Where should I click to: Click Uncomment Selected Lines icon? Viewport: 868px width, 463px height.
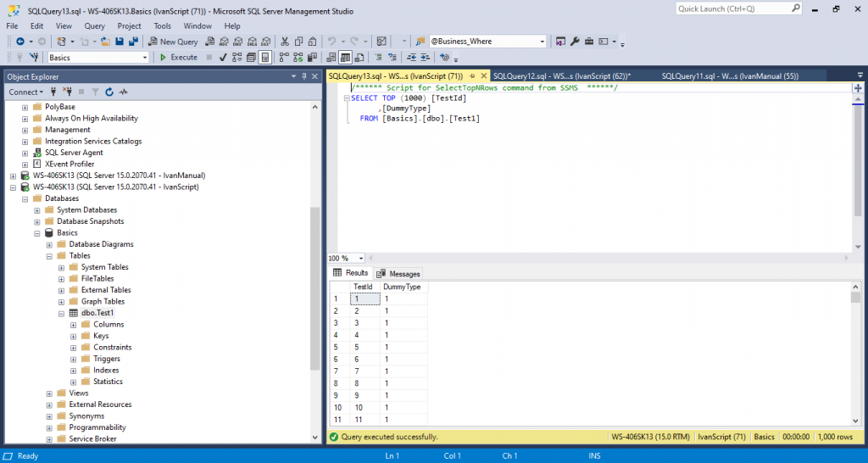point(392,57)
